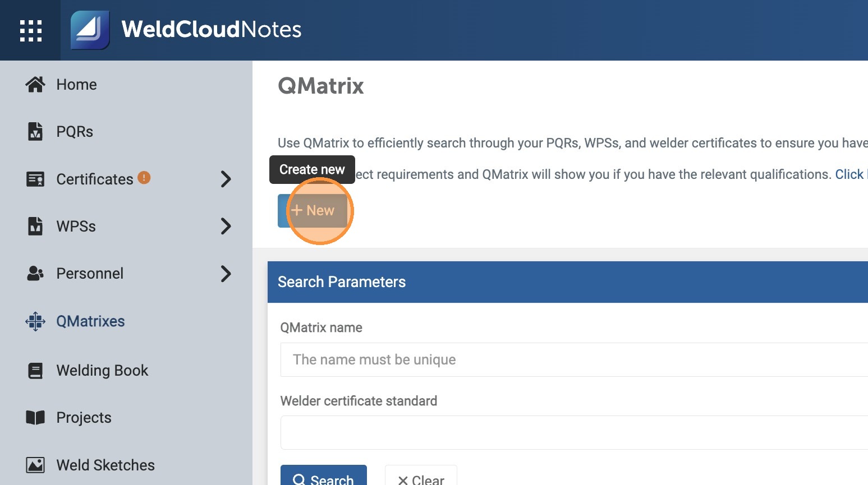This screenshot has width=868, height=485.
Task: Click the Home house icon
Action: tap(35, 85)
